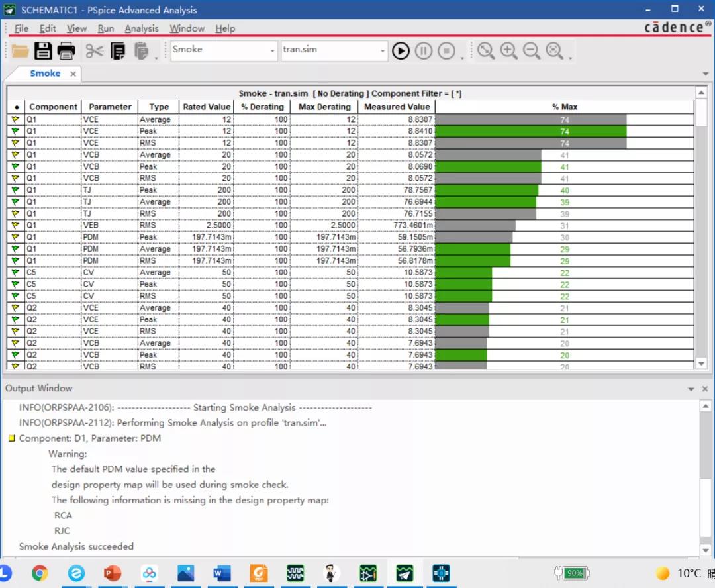Sort by the Max Derating column header

(324, 107)
